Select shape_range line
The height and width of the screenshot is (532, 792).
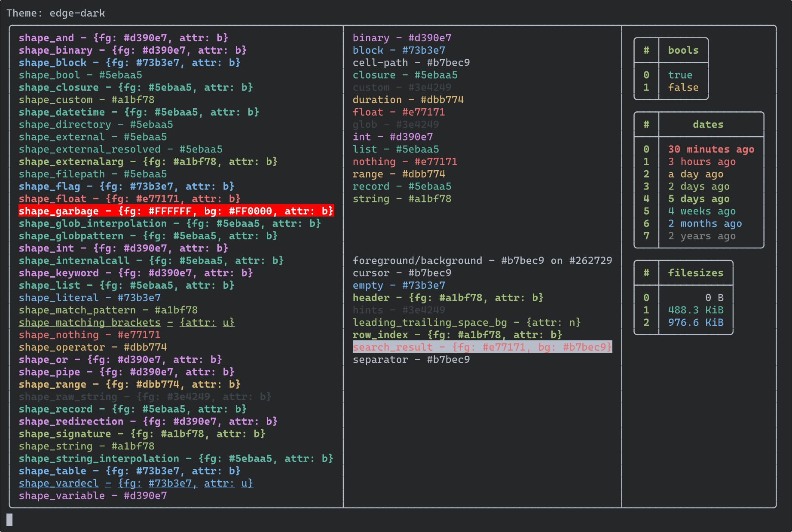(130, 385)
